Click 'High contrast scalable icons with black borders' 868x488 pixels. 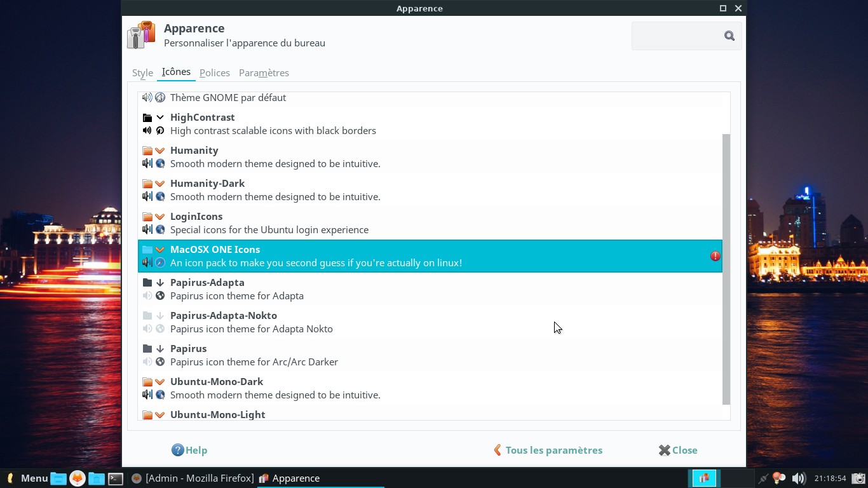(273, 131)
